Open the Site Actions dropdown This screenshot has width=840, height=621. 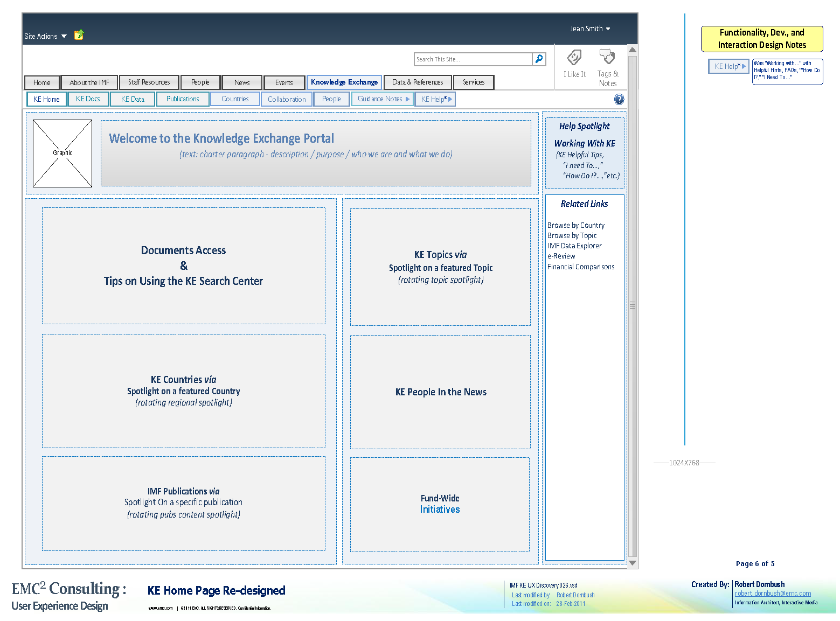(x=45, y=36)
